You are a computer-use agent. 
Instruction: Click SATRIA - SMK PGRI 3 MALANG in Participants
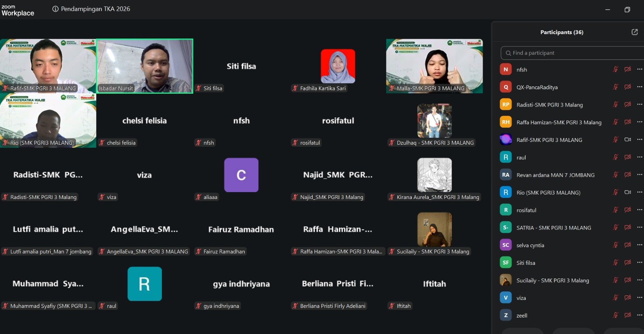pyautogui.click(x=554, y=227)
